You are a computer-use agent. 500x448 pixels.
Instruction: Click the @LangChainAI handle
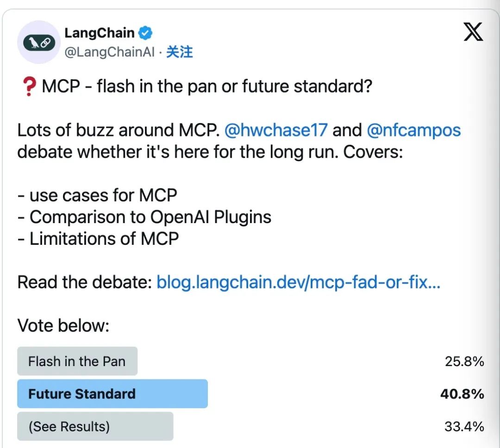pos(109,52)
